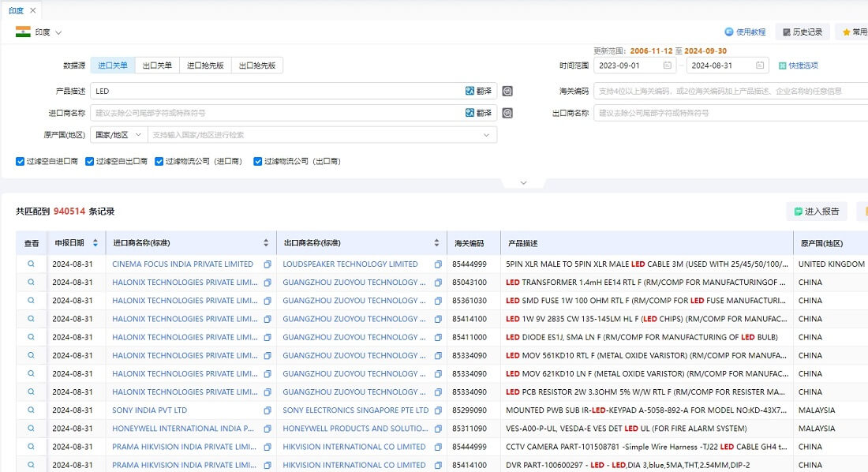Viewport: 868px width, 472px height.
Task: Open HONEYWELL INTERNATIONAL INDIA importer link
Action: coord(183,429)
